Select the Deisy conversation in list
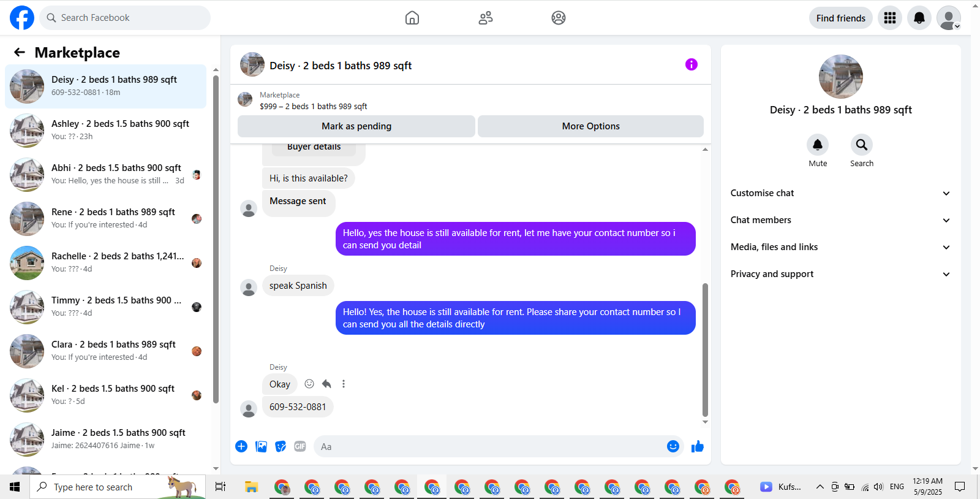The image size is (980, 499). click(x=105, y=86)
